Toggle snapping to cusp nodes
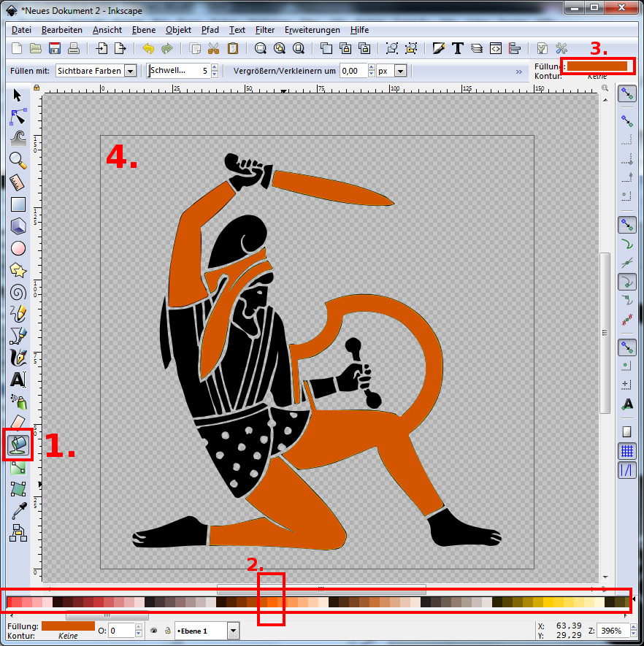 tap(626, 282)
